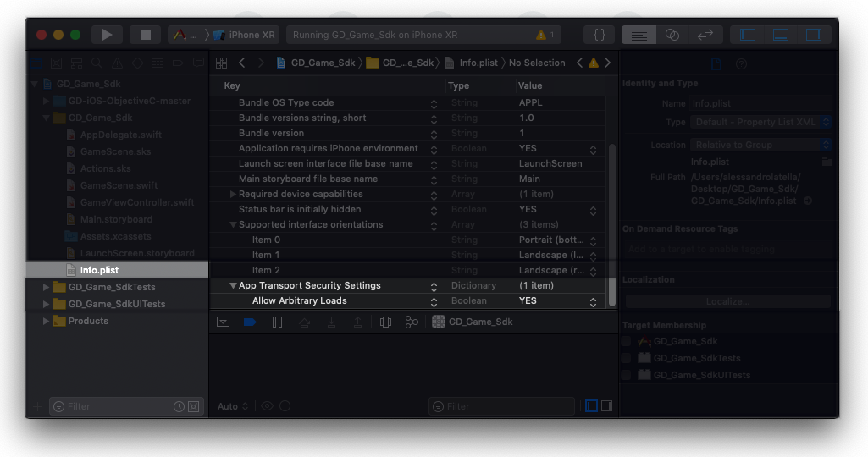Expand Required device capabilities row

point(233,194)
